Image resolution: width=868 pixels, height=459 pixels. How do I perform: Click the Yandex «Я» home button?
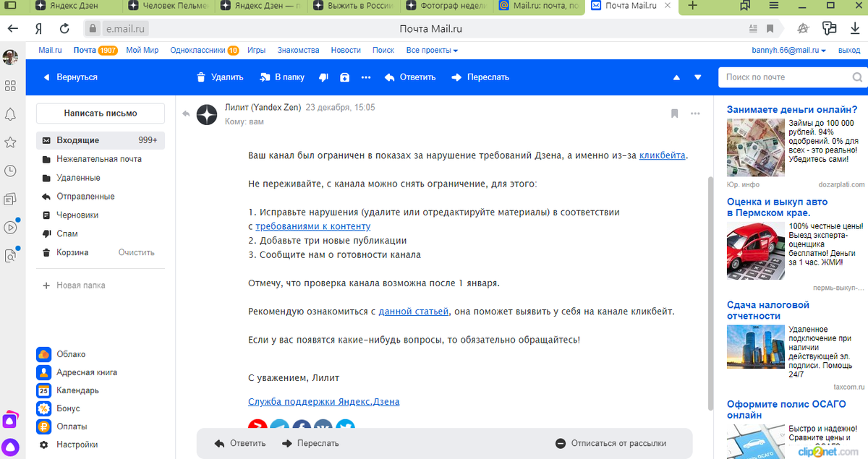point(38,29)
